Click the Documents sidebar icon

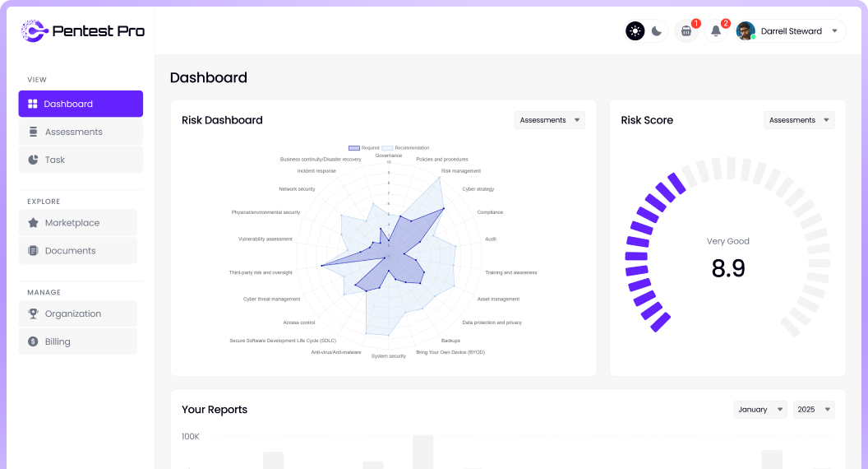coord(34,251)
